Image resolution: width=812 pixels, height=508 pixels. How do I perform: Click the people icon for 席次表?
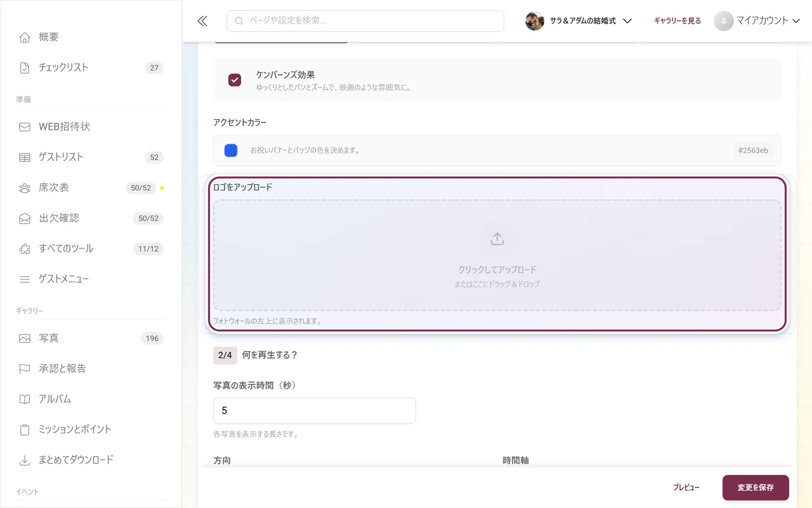pos(25,188)
